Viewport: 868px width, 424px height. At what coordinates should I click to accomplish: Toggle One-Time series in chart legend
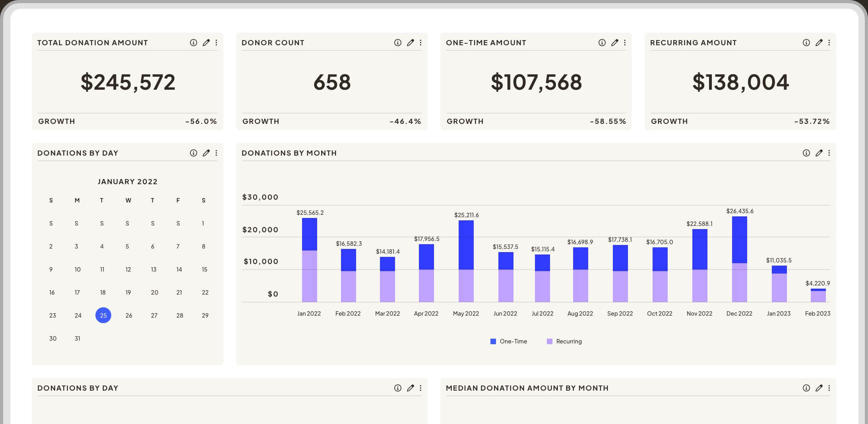(x=509, y=341)
